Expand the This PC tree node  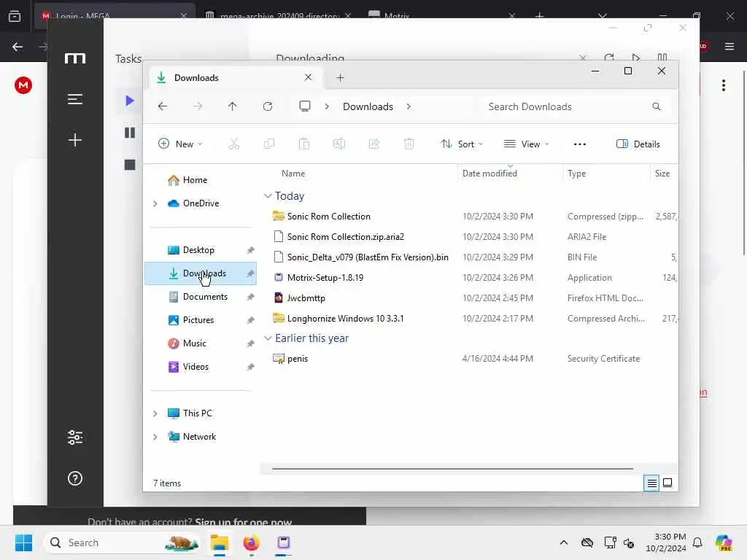click(155, 413)
